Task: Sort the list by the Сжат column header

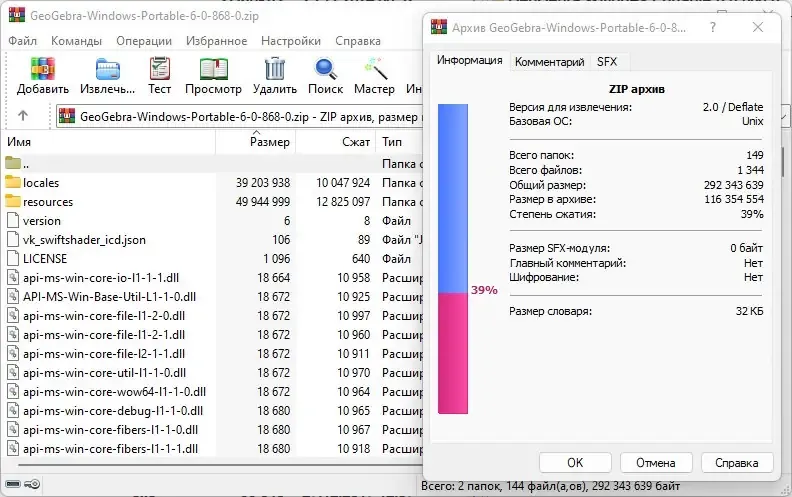Action: pyautogui.click(x=336, y=142)
